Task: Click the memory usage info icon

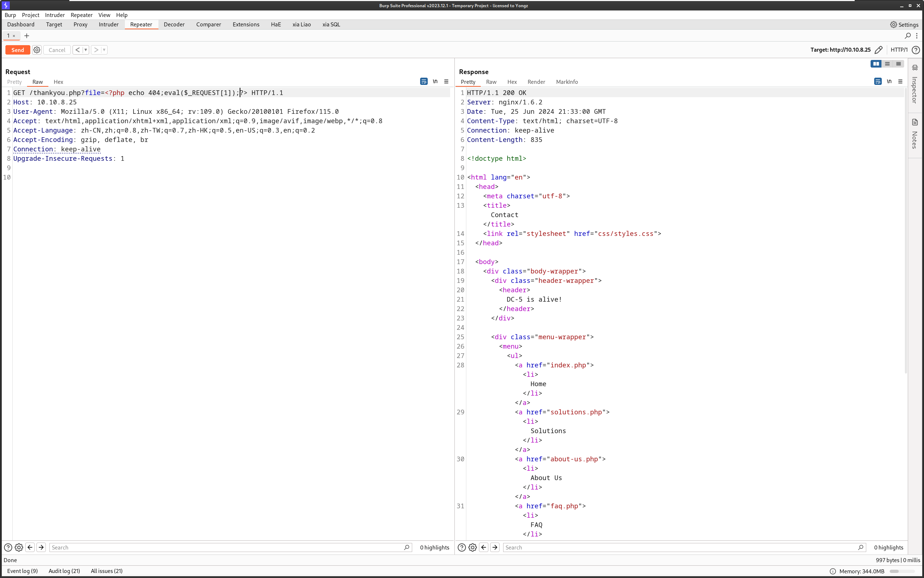Action: 833,571
